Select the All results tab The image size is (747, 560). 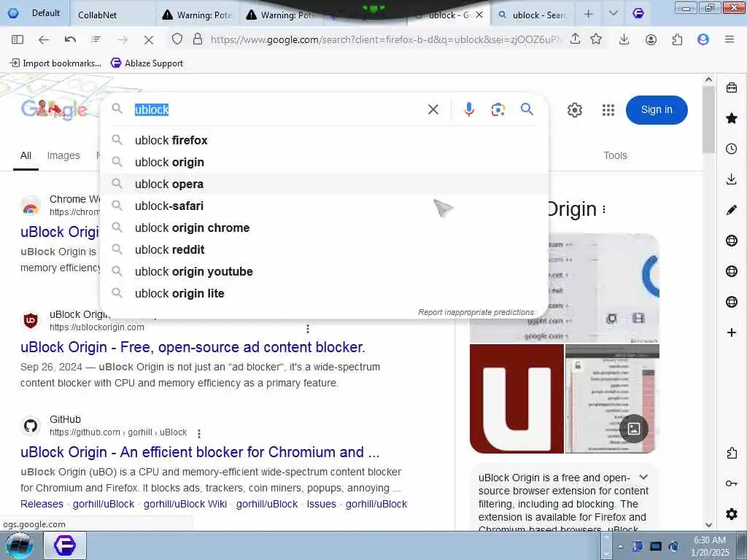26,155
